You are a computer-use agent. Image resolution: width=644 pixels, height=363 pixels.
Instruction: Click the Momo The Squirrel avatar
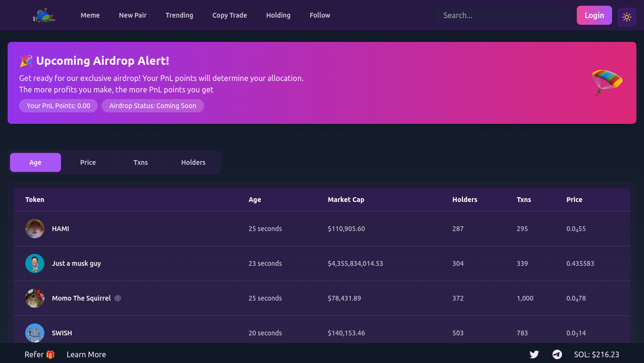(35, 298)
